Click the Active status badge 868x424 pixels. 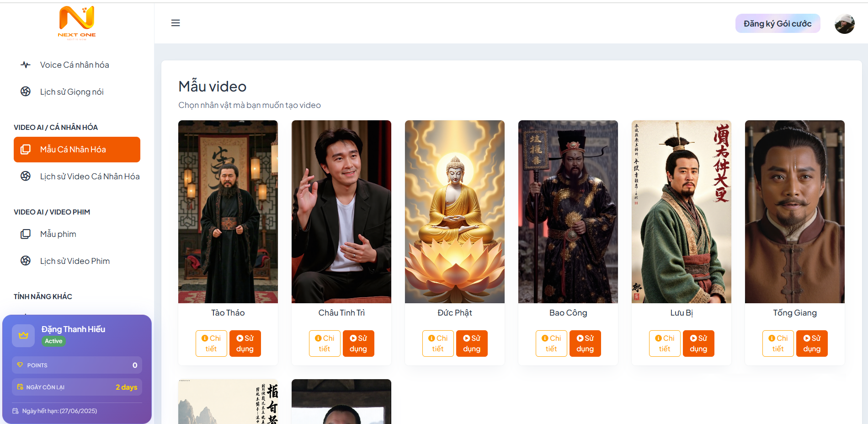tap(53, 341)
